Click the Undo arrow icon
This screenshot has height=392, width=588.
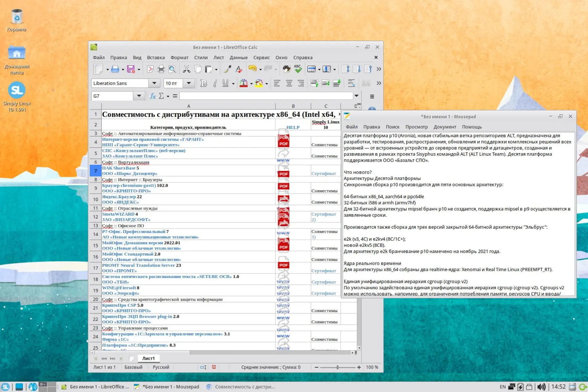coord(252,69)
